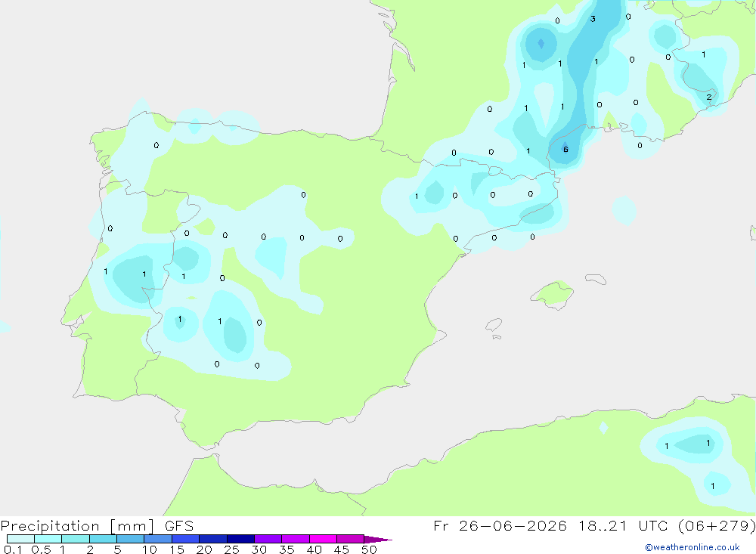756x554 pixels.
Task: Click the 35–40 mm legend color swatch
Action: click(x=296, y=539)
